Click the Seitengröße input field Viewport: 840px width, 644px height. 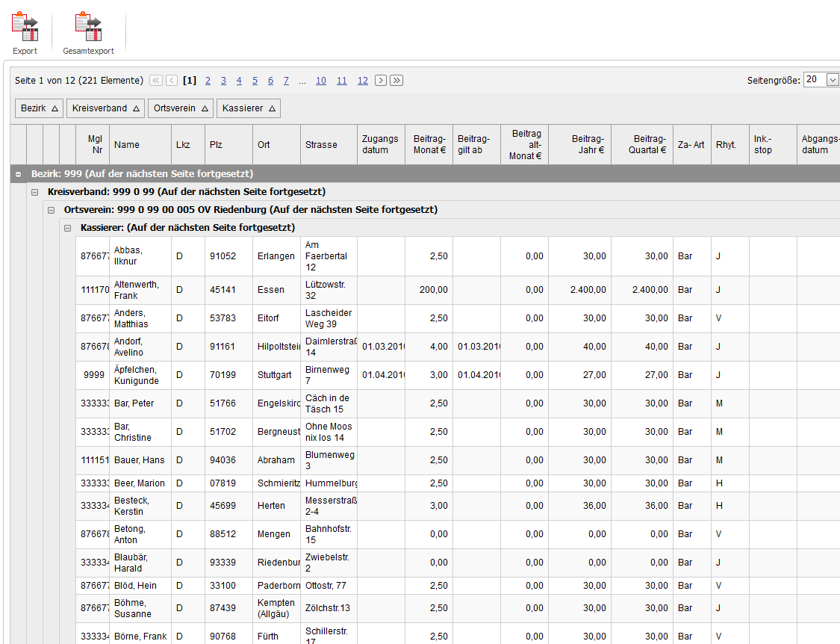815,80
